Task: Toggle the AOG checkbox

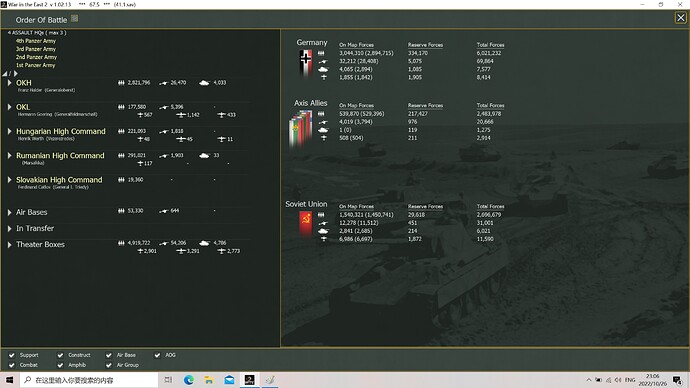Action: click(157, 355)
